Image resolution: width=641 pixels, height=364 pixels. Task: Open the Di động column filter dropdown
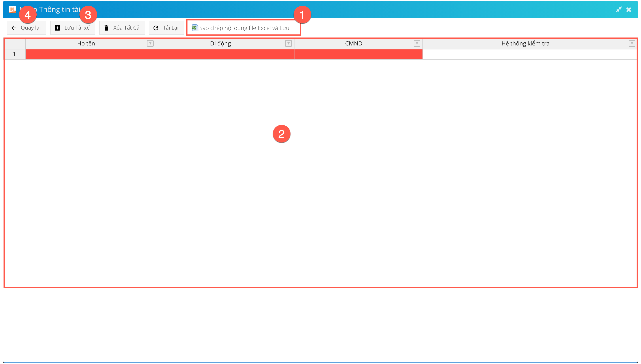288,43
